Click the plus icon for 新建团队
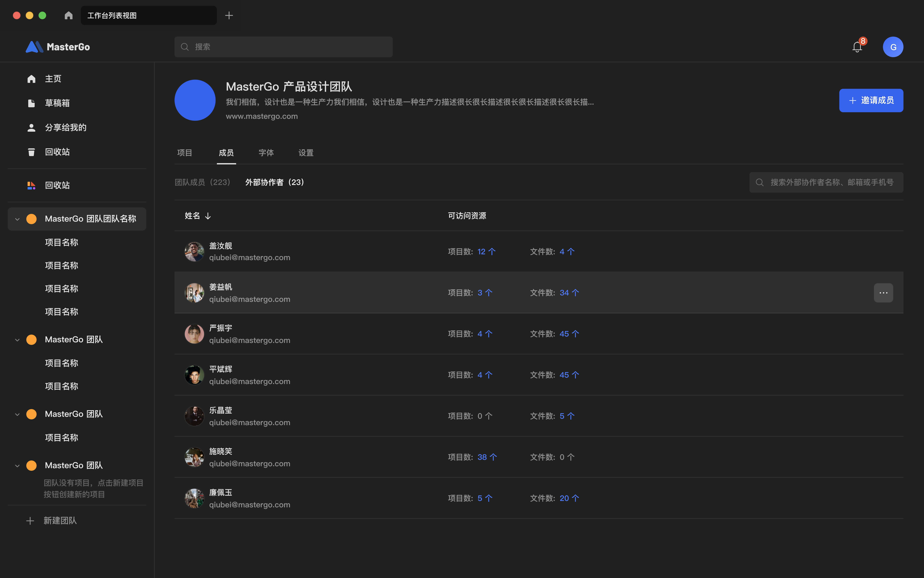 [x=30, y=521]
